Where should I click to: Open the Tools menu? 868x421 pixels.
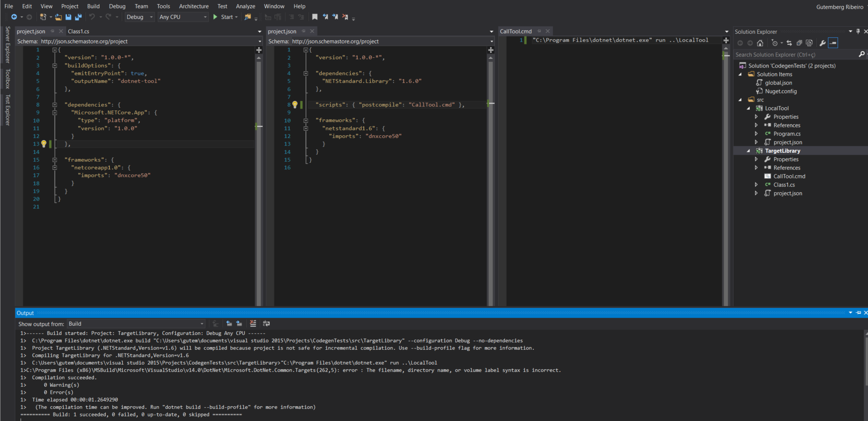click(x=163, y=6)
